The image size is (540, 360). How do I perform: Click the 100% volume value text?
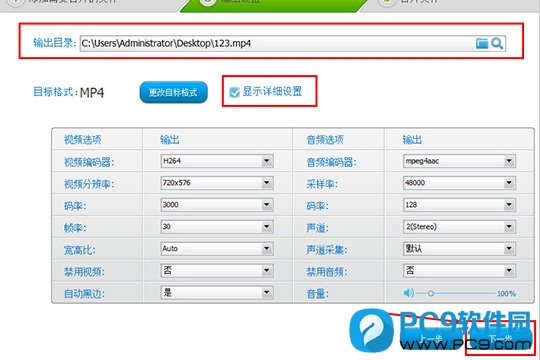[x=506, y=294]
